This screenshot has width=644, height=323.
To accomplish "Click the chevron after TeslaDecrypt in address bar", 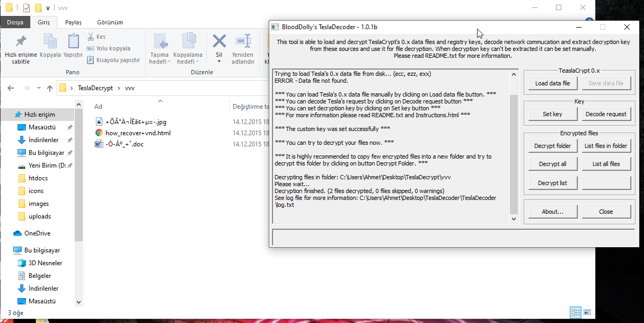I will point(119,88).
